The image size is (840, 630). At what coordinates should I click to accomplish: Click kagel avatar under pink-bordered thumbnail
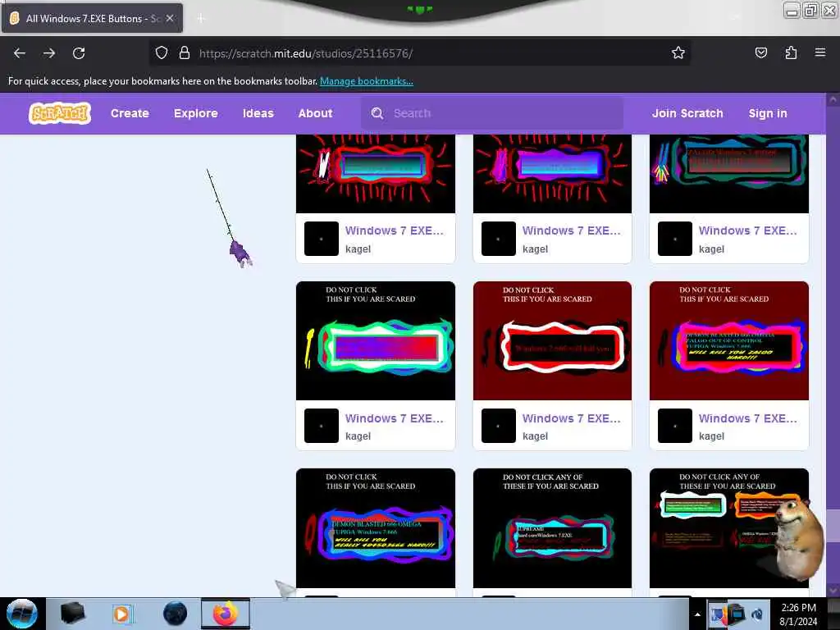coord(675,426)
